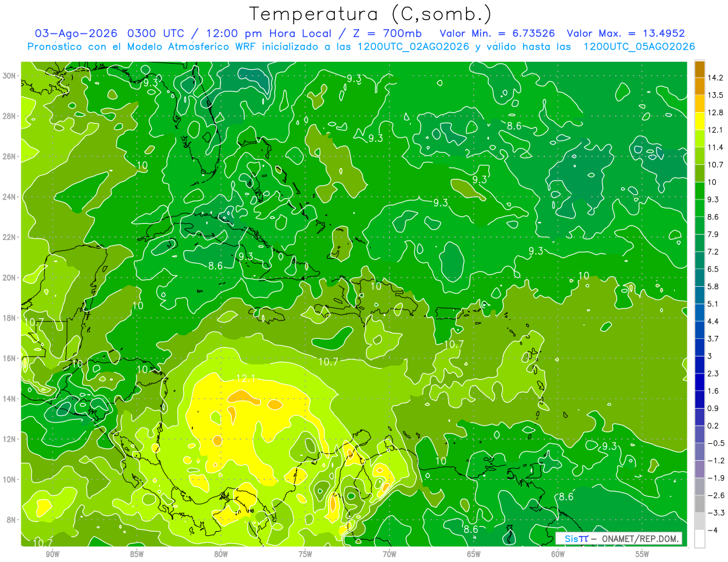
Task: Click the 14N latitude axis label
Action: (x=10, y=399)
